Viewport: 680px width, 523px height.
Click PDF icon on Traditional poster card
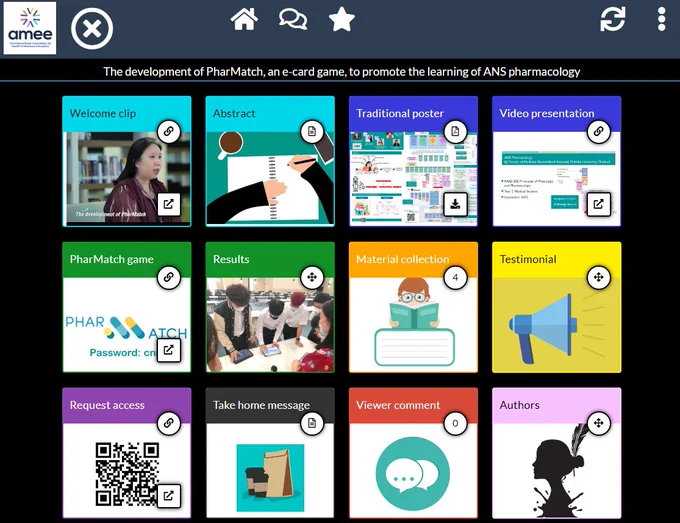[x=455, y=131]
